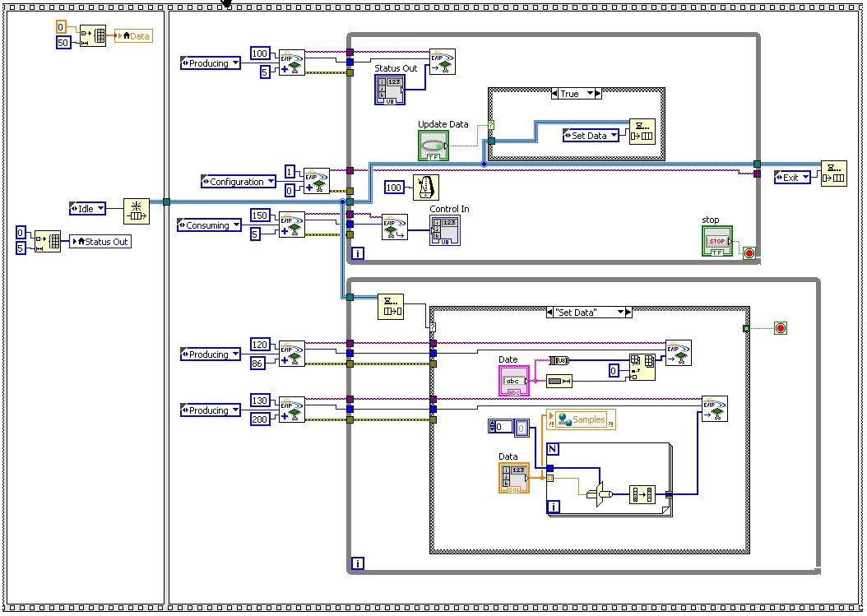Click the EtherNet/IP create node with Configuration
Viewport: 867px width, 616px height.
coord(317,182)
